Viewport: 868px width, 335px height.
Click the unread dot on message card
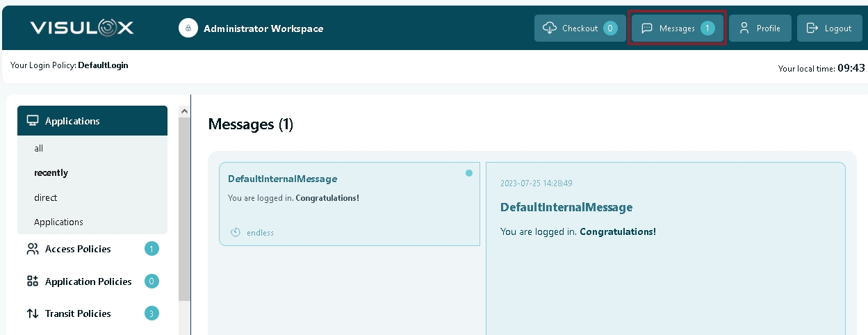(469, 173)
